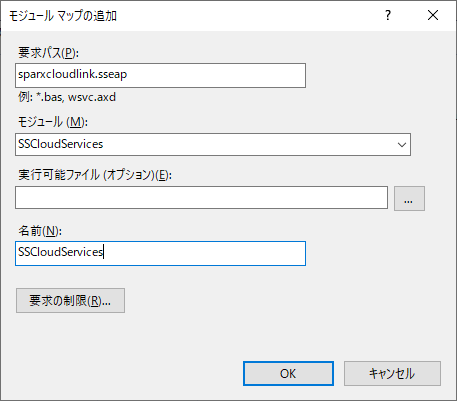Expand the モジュール dropdown arrow
The image size is (457, 401).
(x=402, y=145)
